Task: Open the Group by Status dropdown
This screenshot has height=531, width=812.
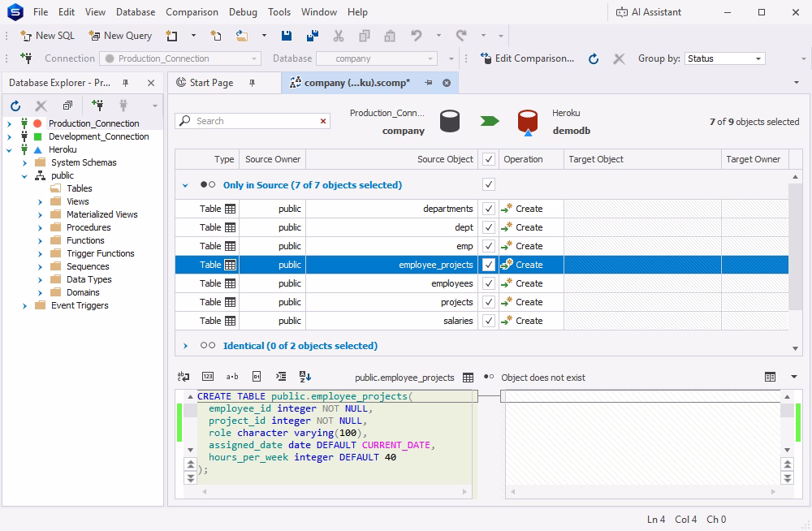Action: point(724,58)
